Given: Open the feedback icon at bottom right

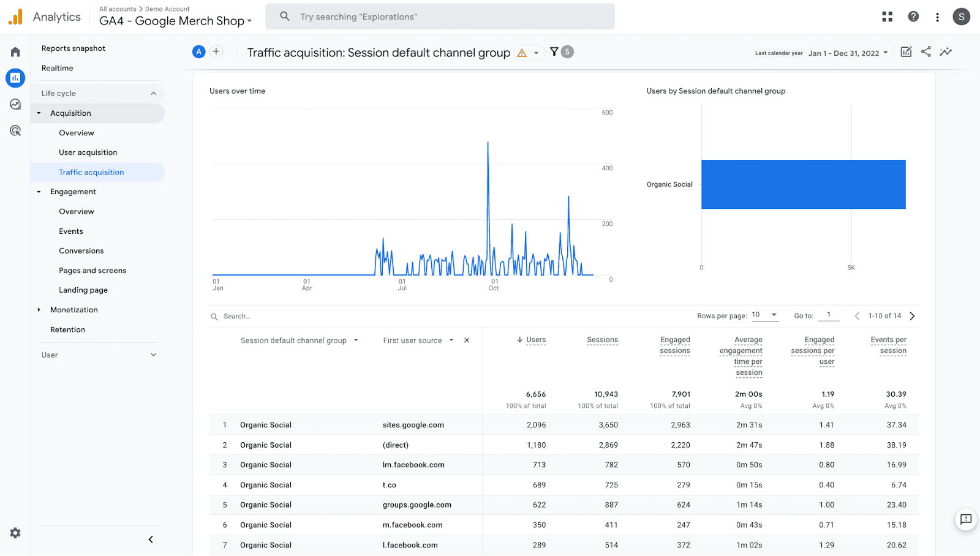Looking at the screenshot, I should [965, 519].
